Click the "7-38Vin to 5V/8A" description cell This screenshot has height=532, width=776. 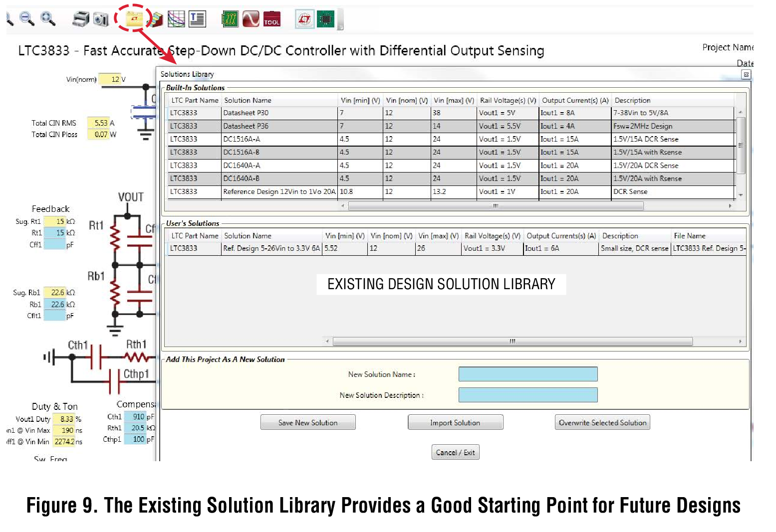(x=673, y=113)
